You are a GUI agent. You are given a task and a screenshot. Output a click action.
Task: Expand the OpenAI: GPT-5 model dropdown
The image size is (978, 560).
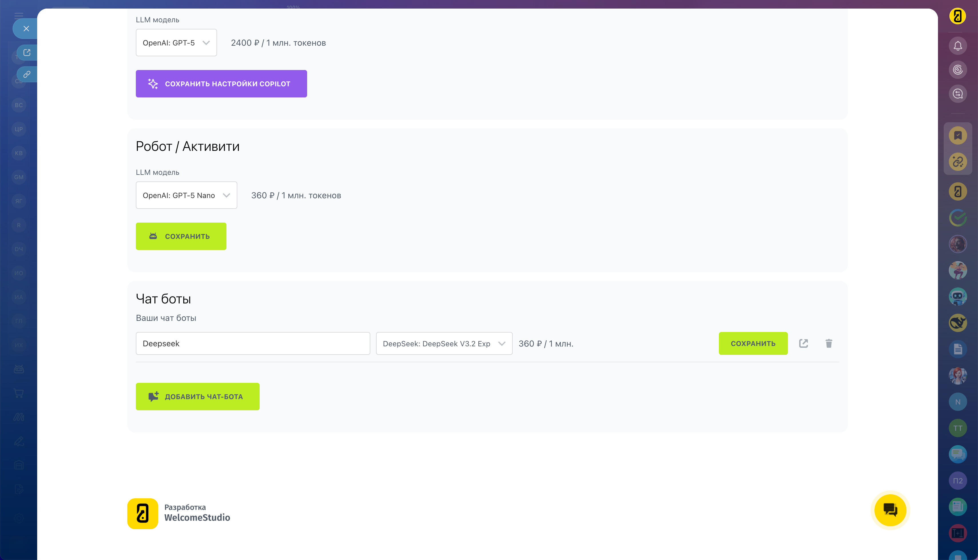pyautogui.click(x=176, y=43)
